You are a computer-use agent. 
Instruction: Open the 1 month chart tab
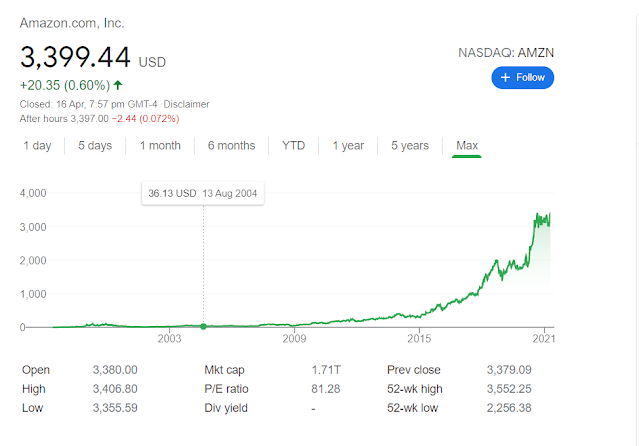coord(160,146)
